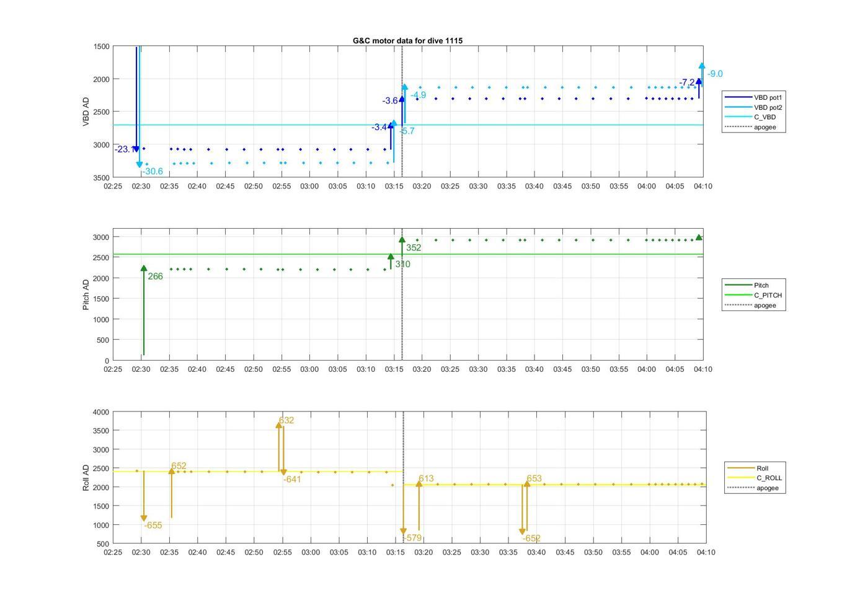The width and height of the screenshot is (868, 611).
Task: Click the -641 roll annotation
Action: pos(292,479)
